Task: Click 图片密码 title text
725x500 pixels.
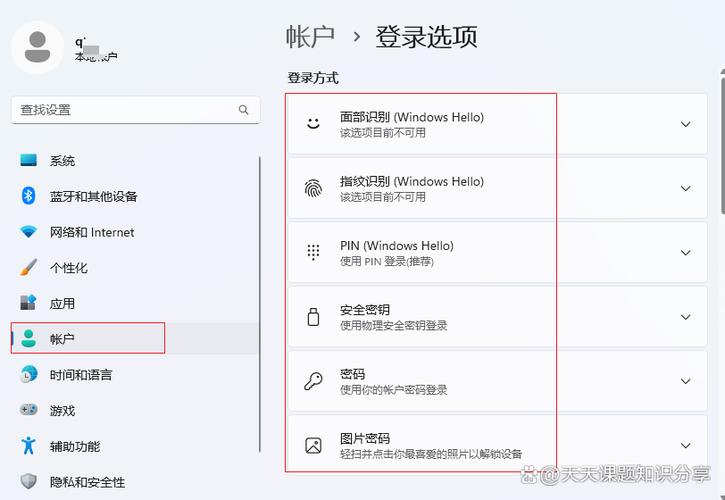Action: click(365, 438)
